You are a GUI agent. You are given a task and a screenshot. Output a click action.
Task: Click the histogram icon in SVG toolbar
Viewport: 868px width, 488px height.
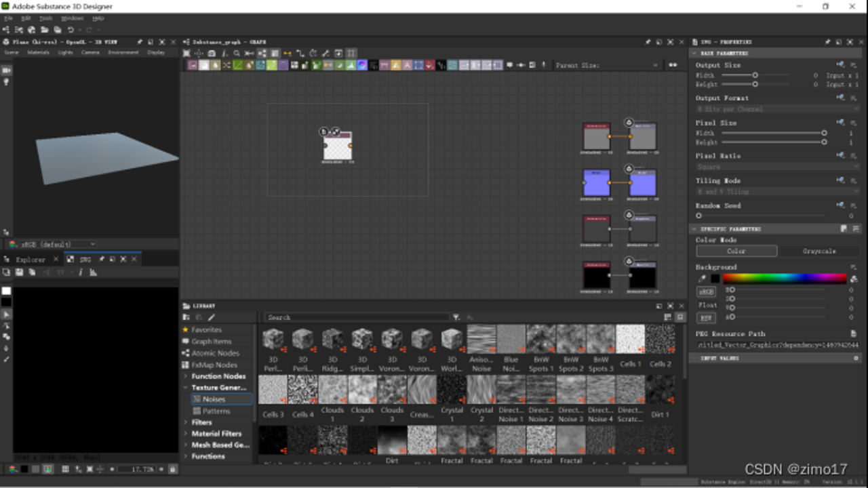click(94, 272)
